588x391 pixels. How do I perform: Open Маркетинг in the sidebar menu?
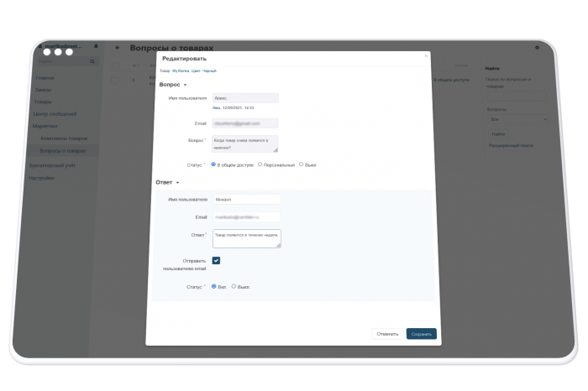(x=45, y=126)
